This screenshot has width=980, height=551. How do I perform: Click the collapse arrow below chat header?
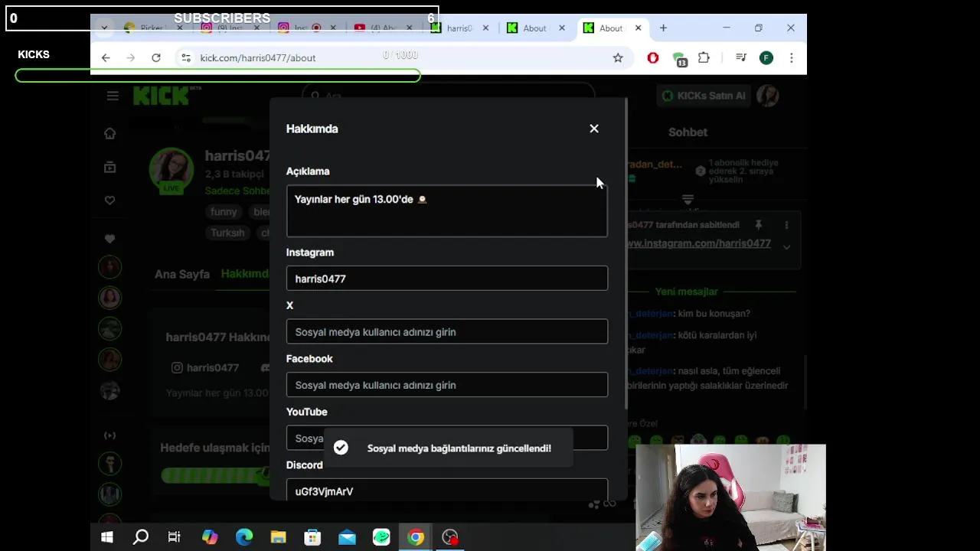pyautogui.click(x=688, y=200)
